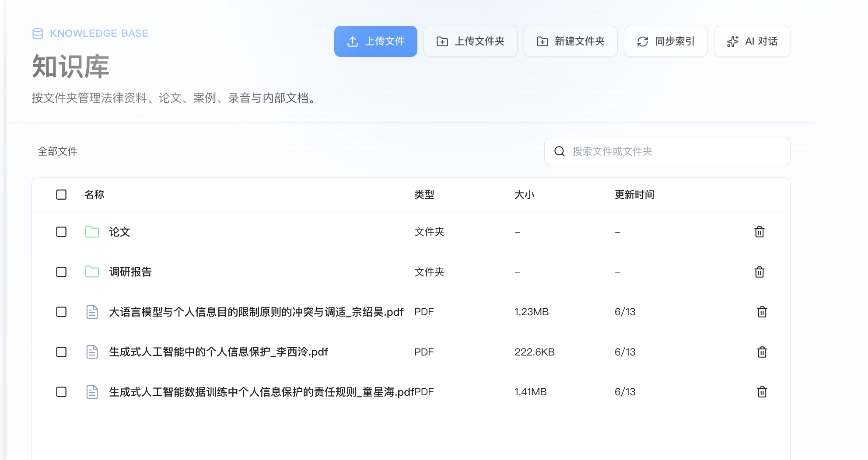Click the 论文 folder icon
This screenshot has width=868, height=460.
[x=92, y=232]
